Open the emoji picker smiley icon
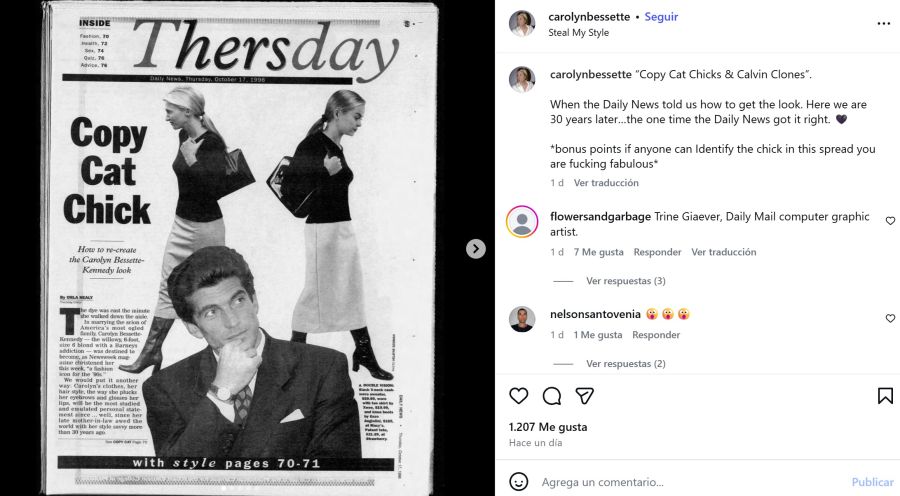The width and height of the screenshot is (900, 496). tap(518, 482)
